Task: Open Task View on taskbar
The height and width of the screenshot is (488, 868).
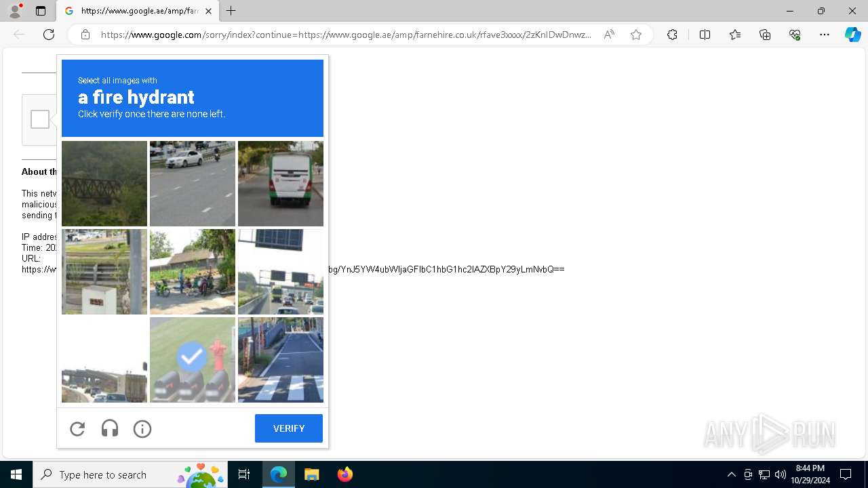Action: [244, 474]
